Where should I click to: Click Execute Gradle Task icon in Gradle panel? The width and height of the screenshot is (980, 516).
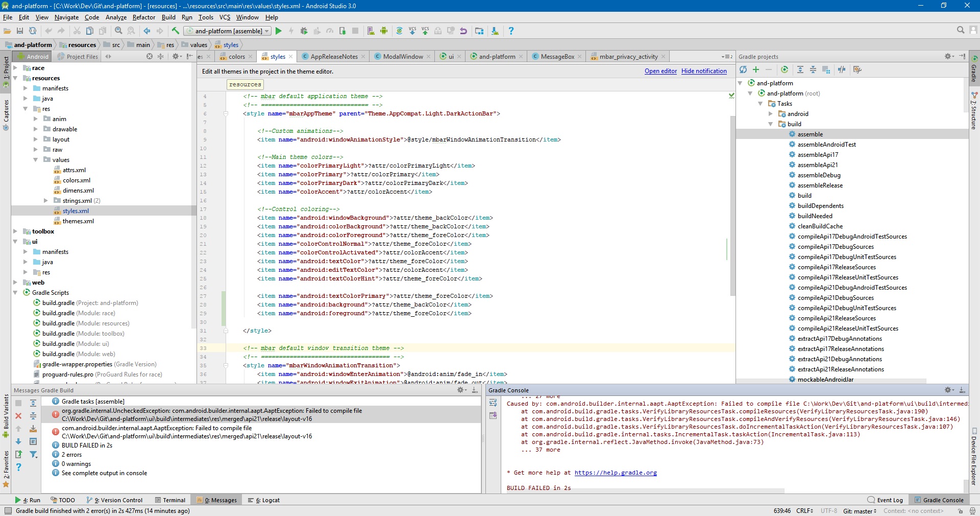pyautogui.click(x=785, y=70)
